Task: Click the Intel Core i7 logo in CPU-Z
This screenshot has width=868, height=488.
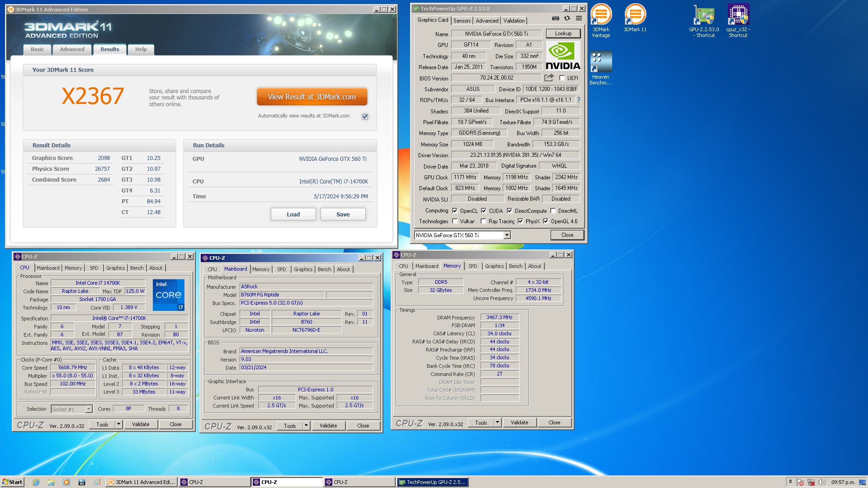Action: pos(168,295)
